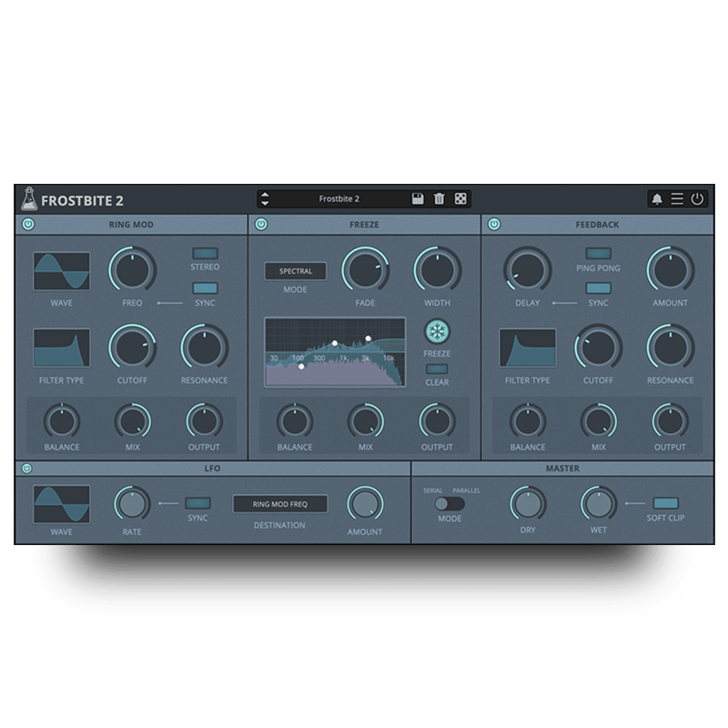
Task: Click the Ring Mod Cutoff knob
Action: pos(132,348)
